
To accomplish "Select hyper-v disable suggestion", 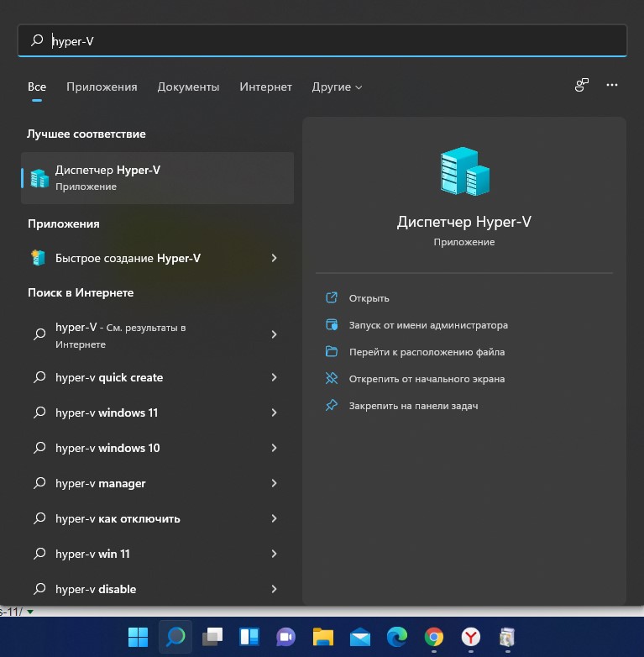I will pyautogui.click(x=158, y=589).
